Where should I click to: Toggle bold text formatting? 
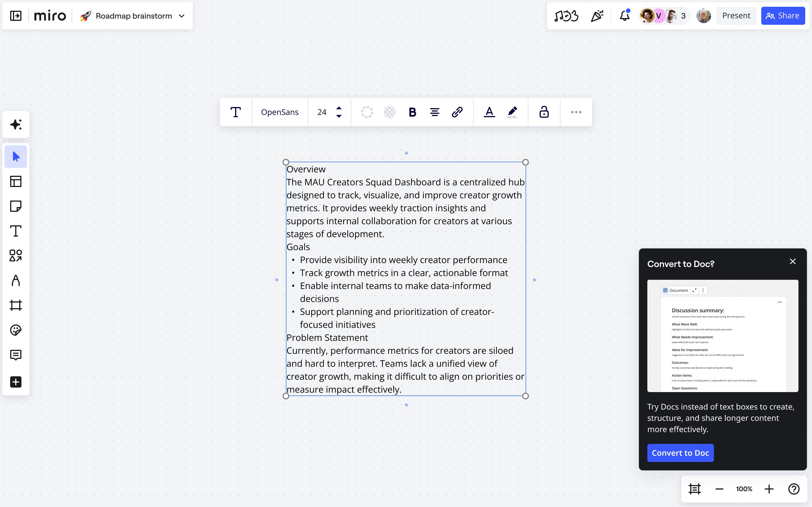(412, 112)
